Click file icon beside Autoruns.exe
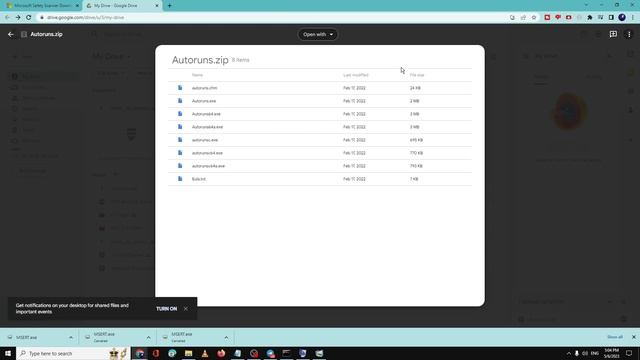This screenshot has width=640, height=360. [x=180, y=101]
